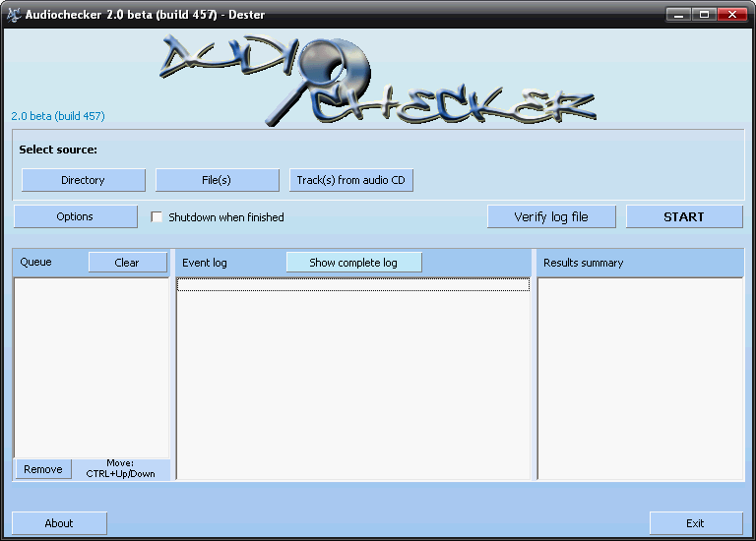Pick Track(s) from audio CD
Viewport: 756px width, 541px height.
pos(351,180)
